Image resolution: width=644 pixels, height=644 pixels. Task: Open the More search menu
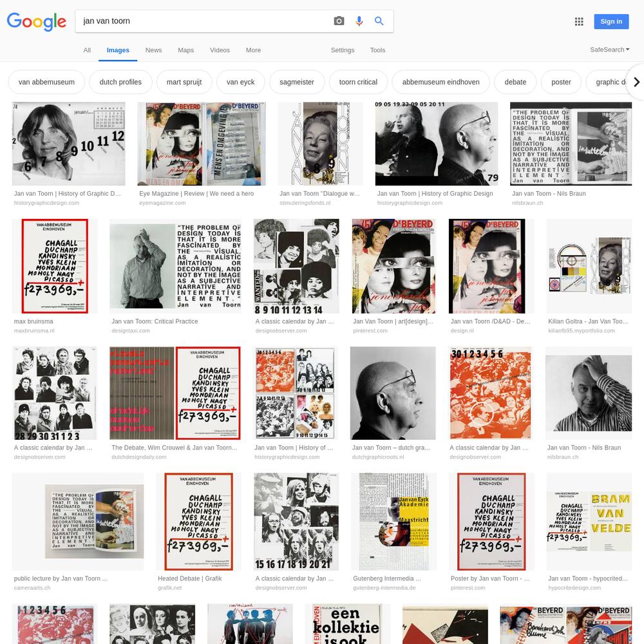[253, 50]
